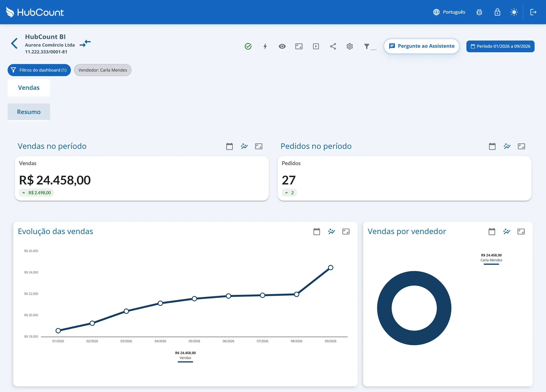Click the dashboard fullscreen icon in toolbar
The width and height of the screenshot is (546, 392).
(x=299, y=46)
